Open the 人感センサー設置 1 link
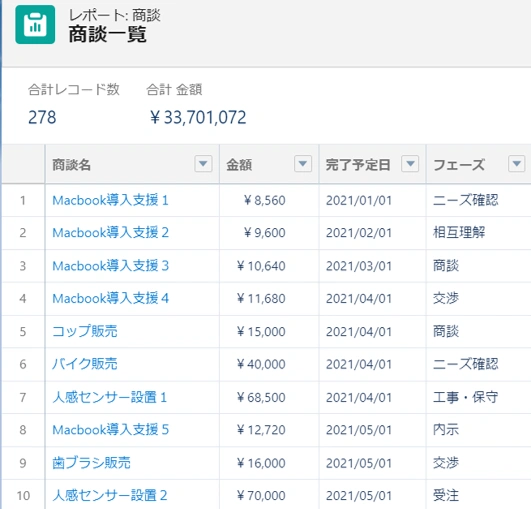Screen dimensions: 531x509 109,397
